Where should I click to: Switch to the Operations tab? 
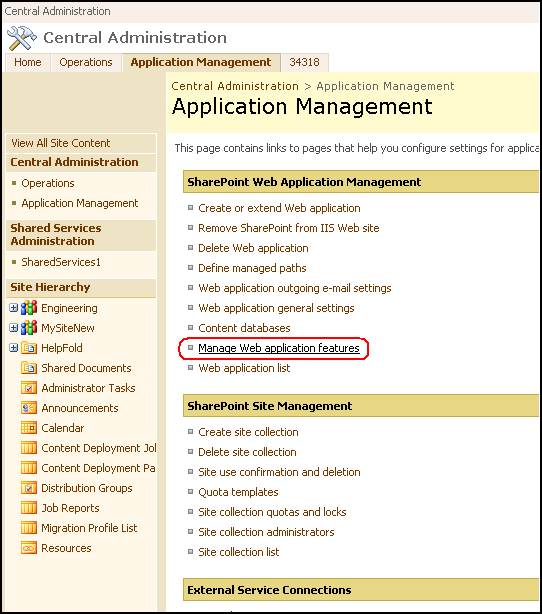(86, 62)
